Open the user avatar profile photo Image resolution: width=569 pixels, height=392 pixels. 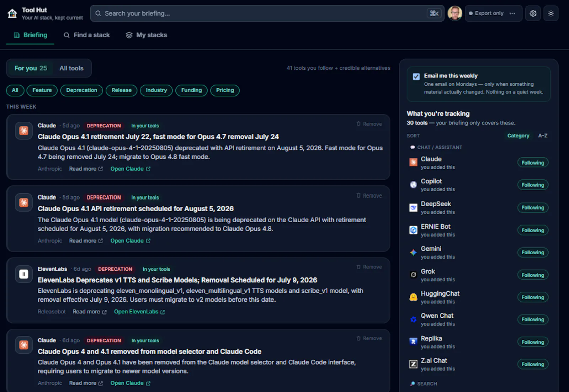pos(455,14)
